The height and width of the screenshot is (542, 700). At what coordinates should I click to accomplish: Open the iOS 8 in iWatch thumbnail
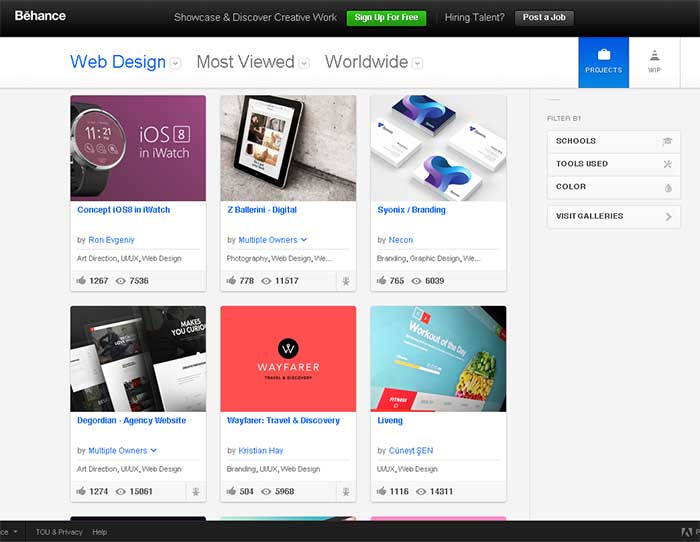(x=138, y=148)
